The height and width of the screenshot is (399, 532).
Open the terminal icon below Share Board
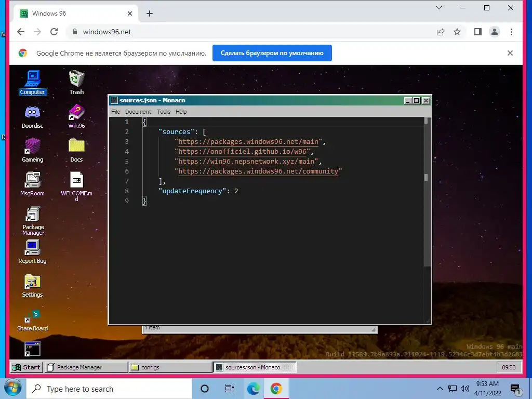33,349
